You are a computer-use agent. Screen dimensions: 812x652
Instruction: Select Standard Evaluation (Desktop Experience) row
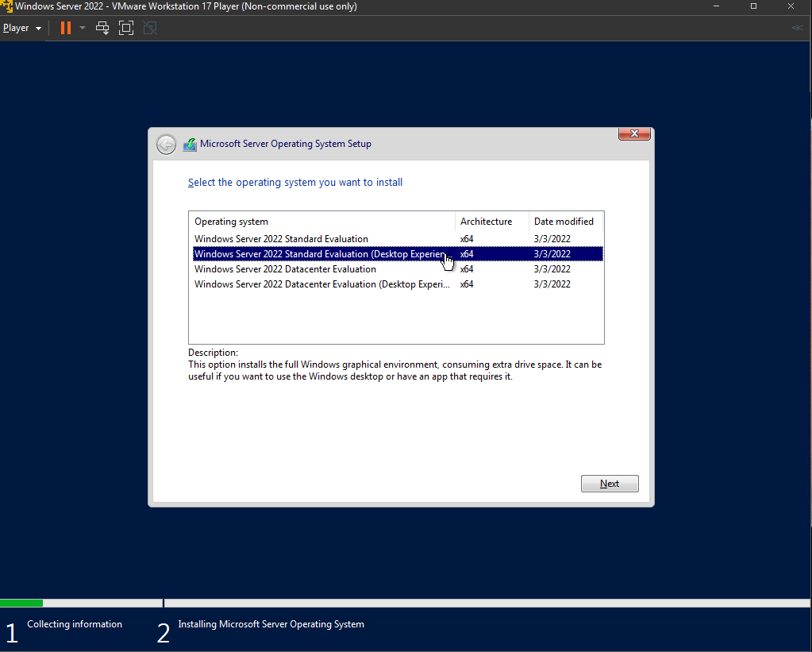398,254
